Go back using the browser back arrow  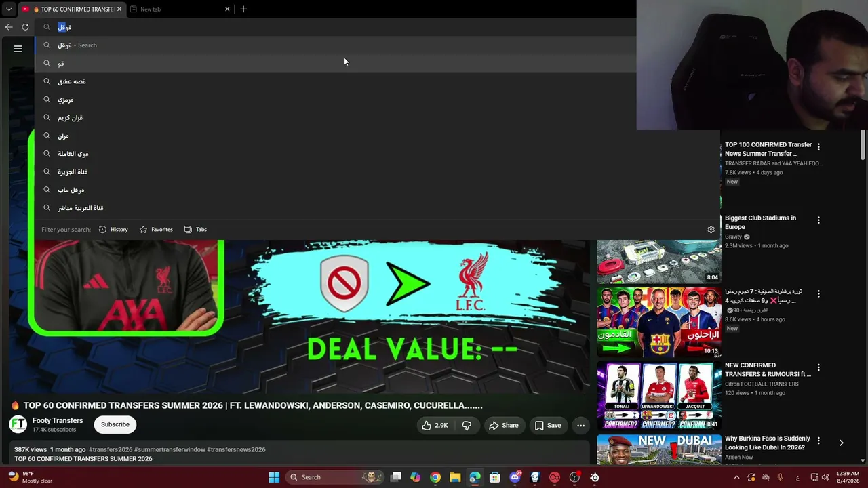(x=9, y=27)
